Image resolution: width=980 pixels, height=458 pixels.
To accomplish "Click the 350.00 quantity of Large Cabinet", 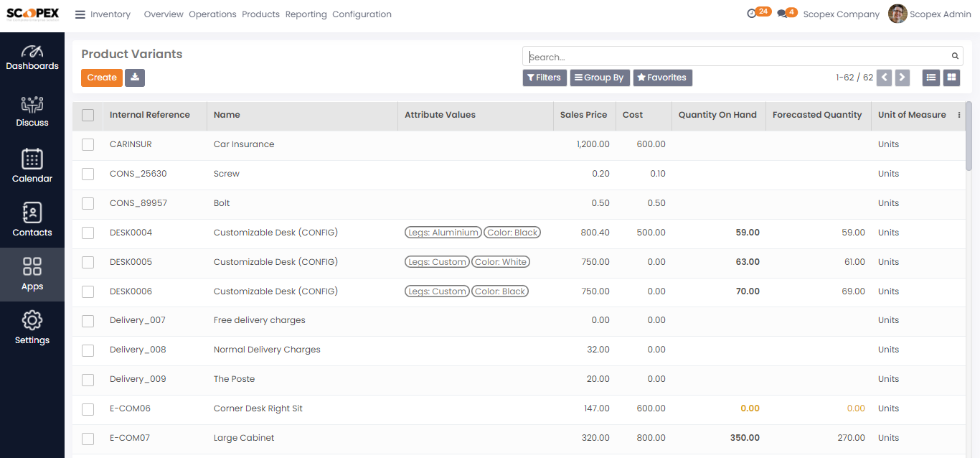I will point(745,438).
